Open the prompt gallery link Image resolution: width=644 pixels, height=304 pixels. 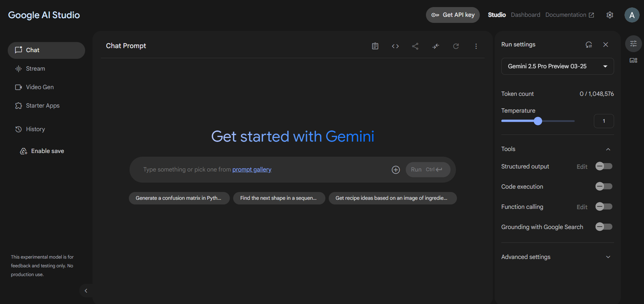click(x=252, y=169)
